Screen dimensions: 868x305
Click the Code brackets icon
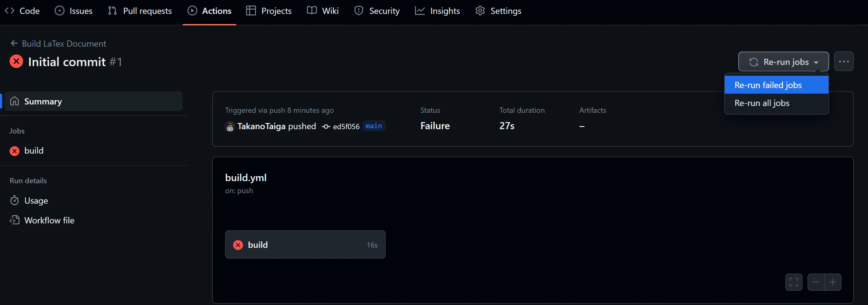point(10,11)
